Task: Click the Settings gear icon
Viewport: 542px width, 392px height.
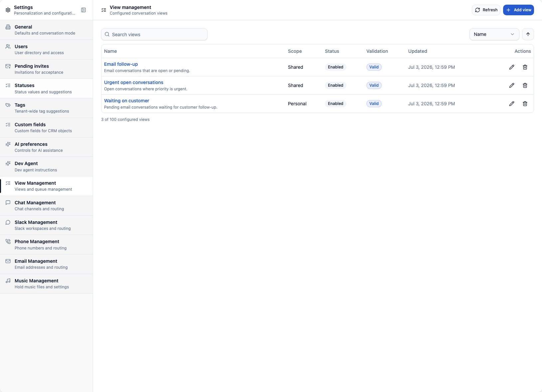Action: point(8,10)
